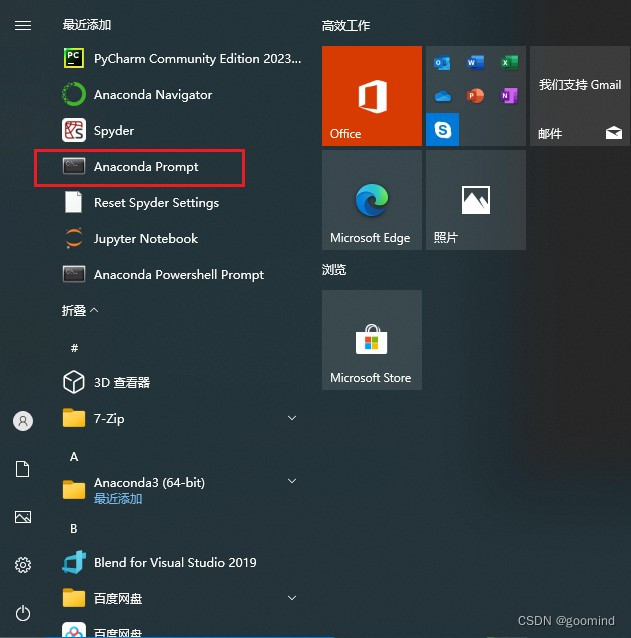Open Anaconda Powershell Prompt console icon
Viewport: 631px width, 638px height.
pyautogui.click(x=74, y=274)
